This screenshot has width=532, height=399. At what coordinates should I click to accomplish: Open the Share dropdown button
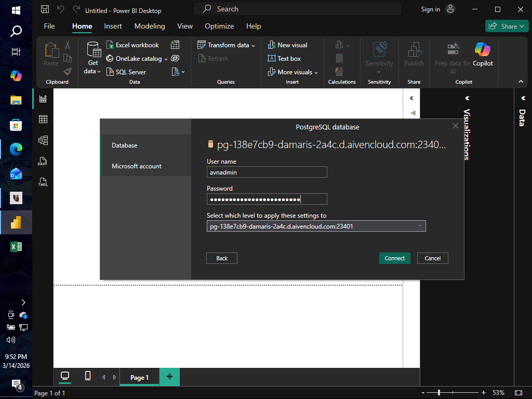point(507,26)
